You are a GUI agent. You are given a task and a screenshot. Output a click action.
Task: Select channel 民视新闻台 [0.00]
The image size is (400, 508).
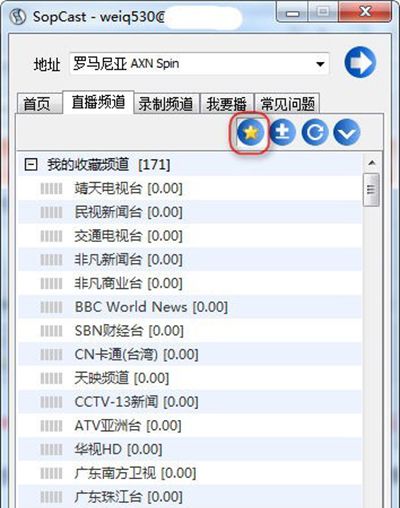click(129, 212)
